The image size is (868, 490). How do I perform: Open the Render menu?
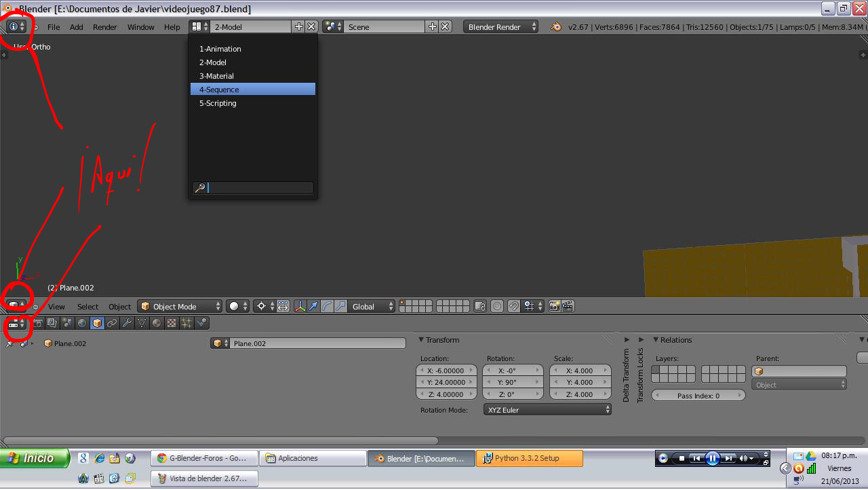[105, 27]
